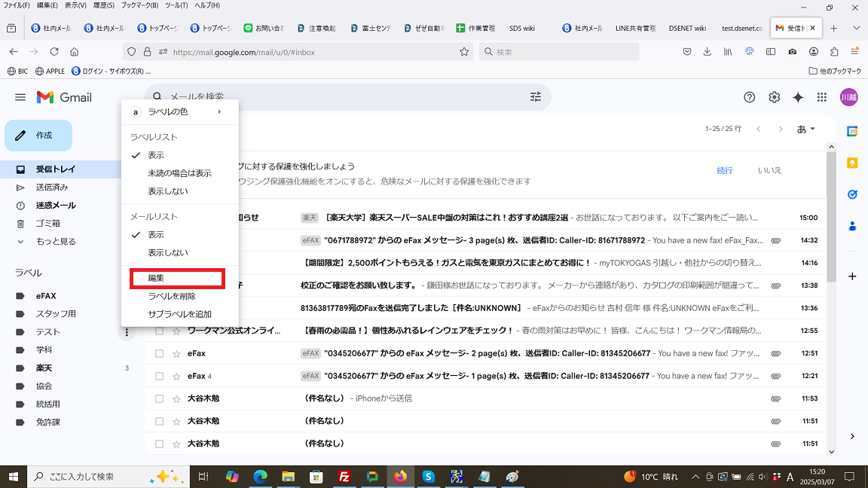Screen dimensions: 868x488
Task: Open the Gemini sparkle icon
Action: [x=798, y=97]
